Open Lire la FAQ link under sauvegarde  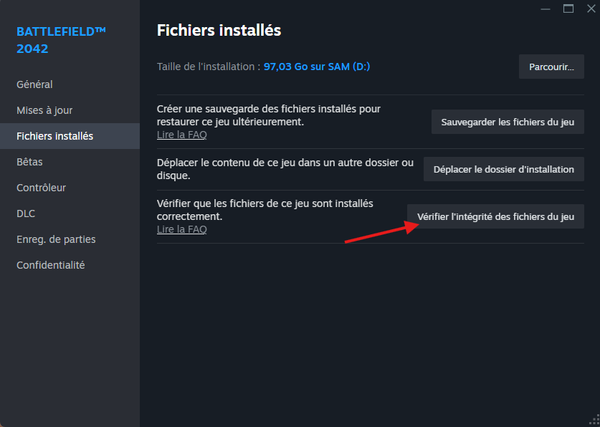182,135
